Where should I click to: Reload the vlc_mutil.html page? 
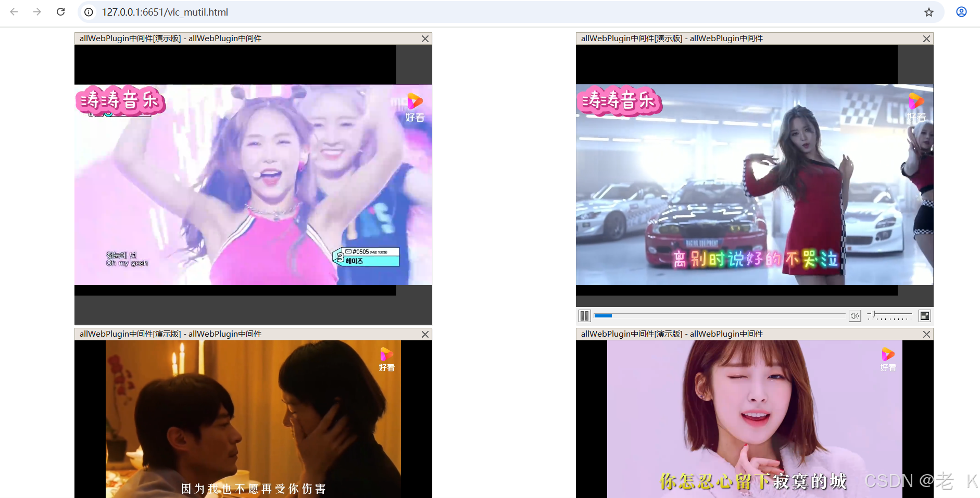[x=60, y=12]
